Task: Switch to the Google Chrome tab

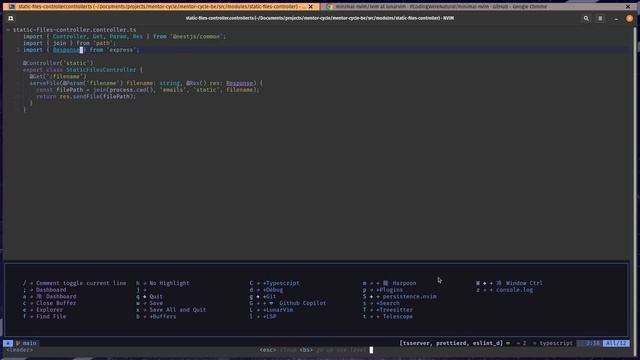Action: pos(477,7)
